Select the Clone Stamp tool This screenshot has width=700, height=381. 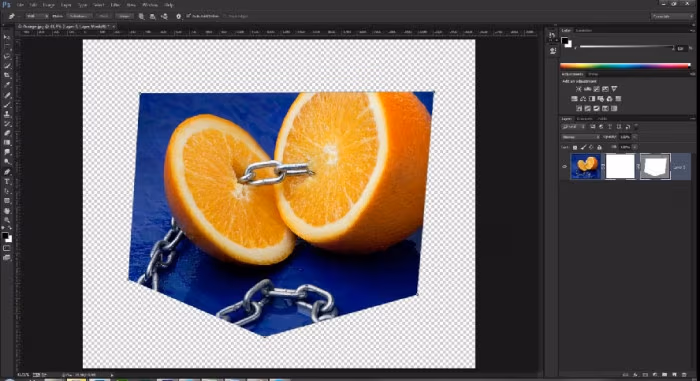(x=7, y=114)
